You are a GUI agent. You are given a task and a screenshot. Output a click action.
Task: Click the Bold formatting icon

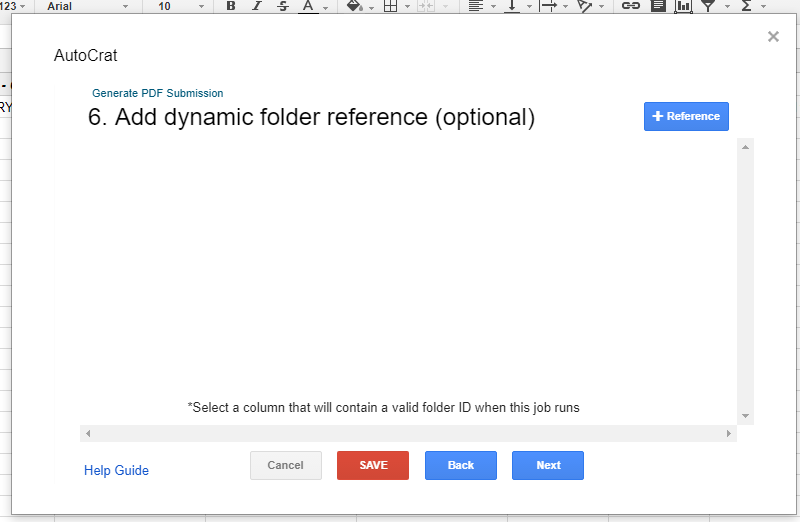click(231, 6)
